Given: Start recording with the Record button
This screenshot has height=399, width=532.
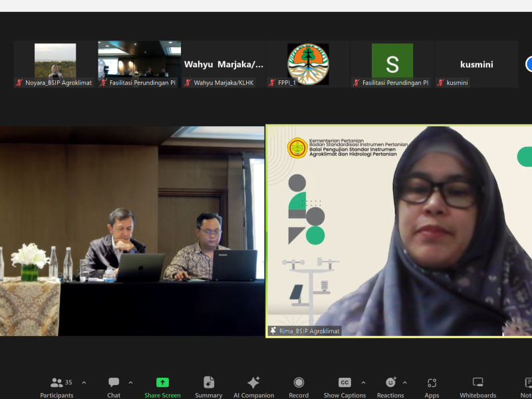Looking at the screenshot, I should click(x=299, y=386).
